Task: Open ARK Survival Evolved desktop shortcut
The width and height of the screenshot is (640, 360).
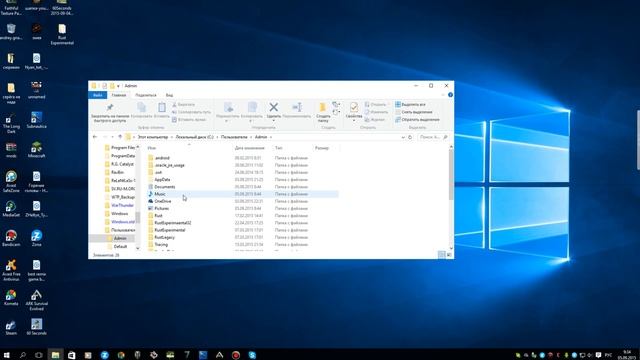Action: 36,300
